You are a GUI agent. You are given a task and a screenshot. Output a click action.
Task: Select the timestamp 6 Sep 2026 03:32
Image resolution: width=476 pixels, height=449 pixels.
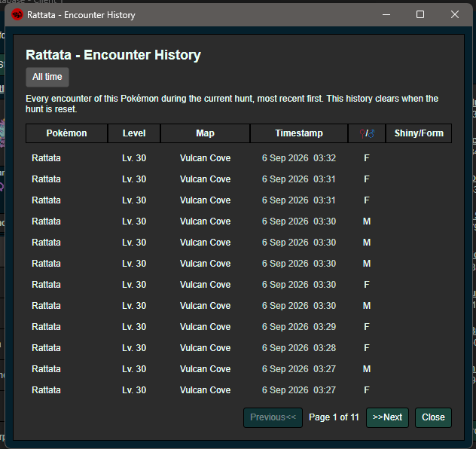(x=299, y=158)
